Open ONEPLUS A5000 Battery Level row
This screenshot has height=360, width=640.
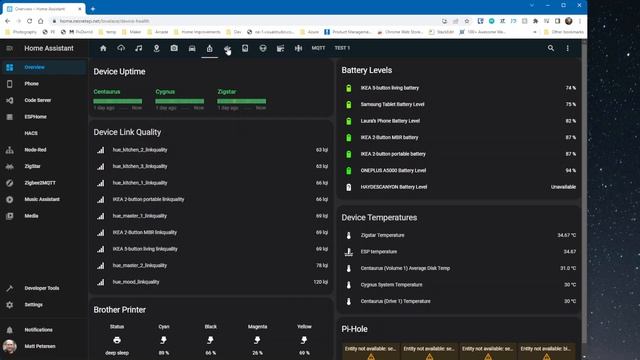(x=459, y=171)
